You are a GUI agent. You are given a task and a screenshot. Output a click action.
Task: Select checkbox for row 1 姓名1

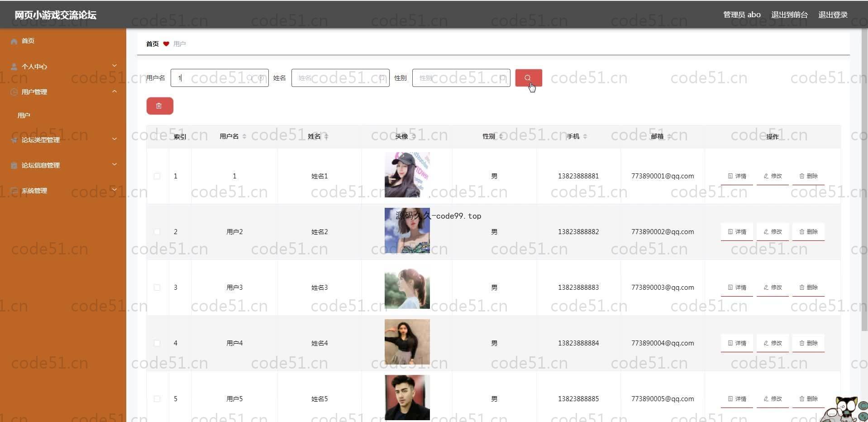click(x=157, y=176)
